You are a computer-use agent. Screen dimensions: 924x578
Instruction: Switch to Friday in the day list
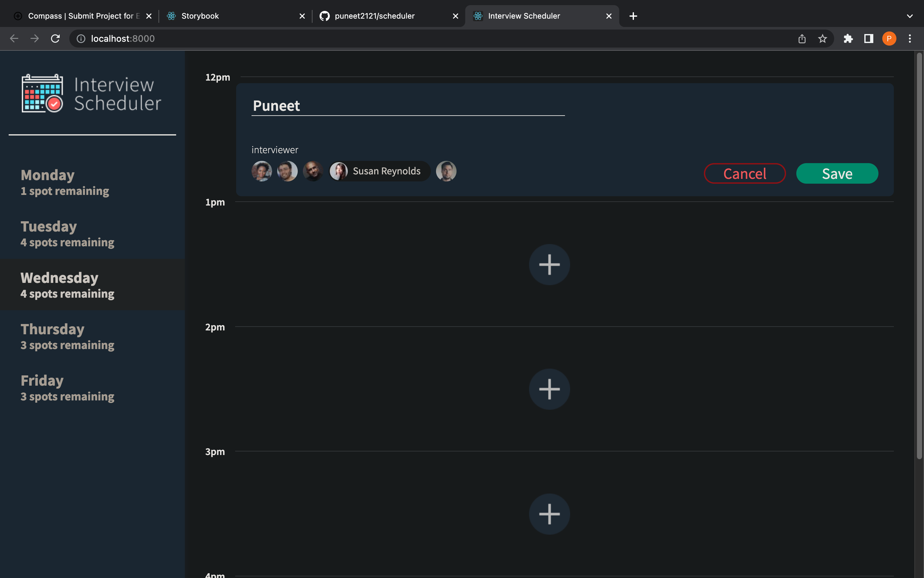click(x=92, y=388)
